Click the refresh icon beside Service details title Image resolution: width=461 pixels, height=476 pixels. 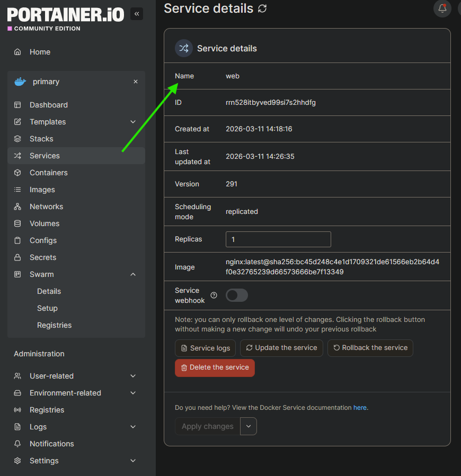(x=262, y=8)
